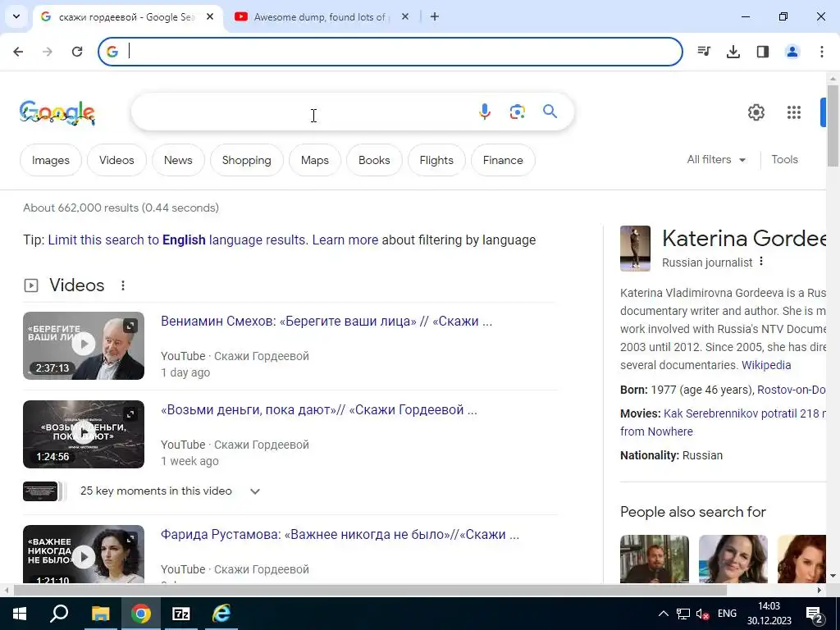Viewport: 840px width, 630px height.
Task: Open Chrome downloads icon
Action: [733, 52]
